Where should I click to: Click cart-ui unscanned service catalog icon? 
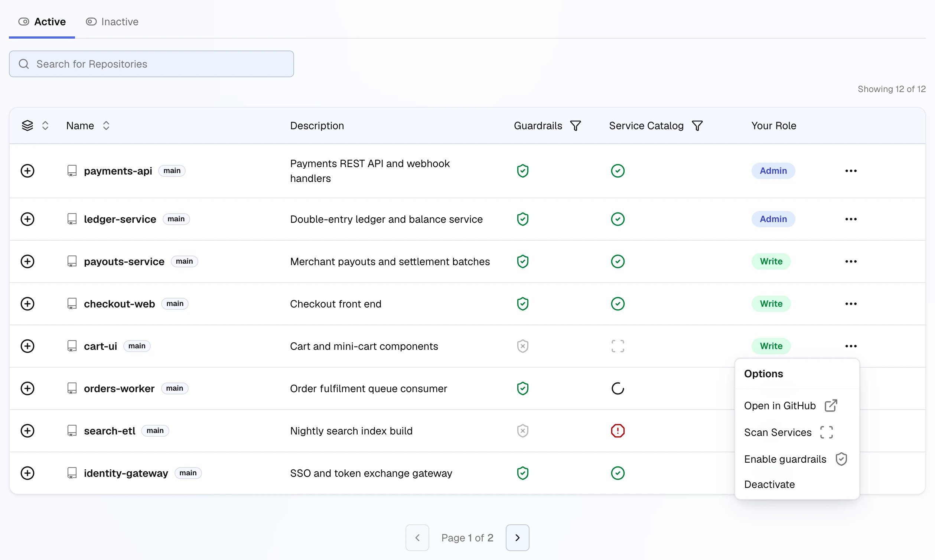(x=617, y=346)
